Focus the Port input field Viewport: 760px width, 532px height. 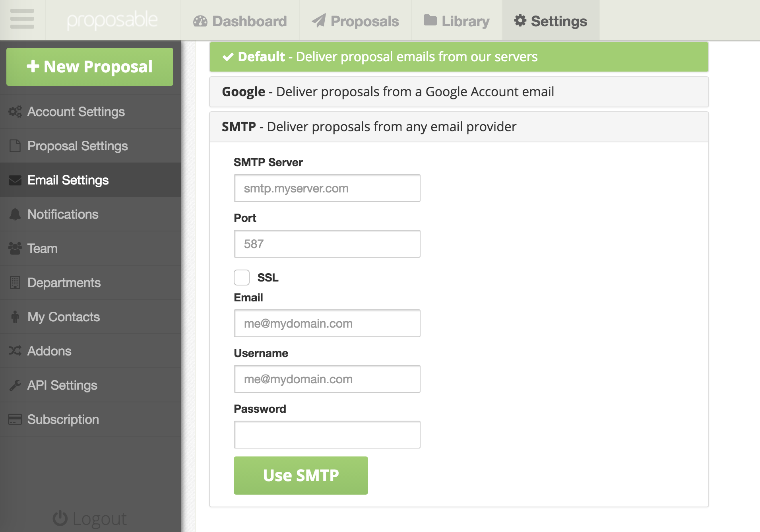[327, 244]
